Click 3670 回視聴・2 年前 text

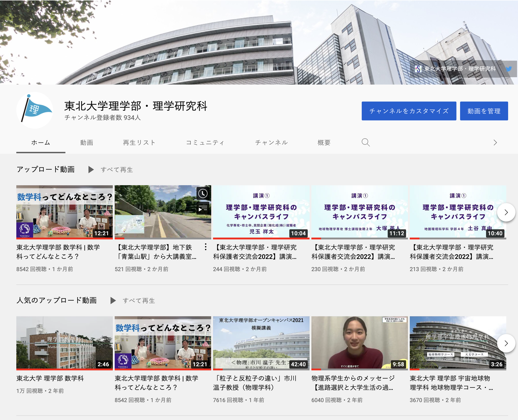(x=435, y=400)
